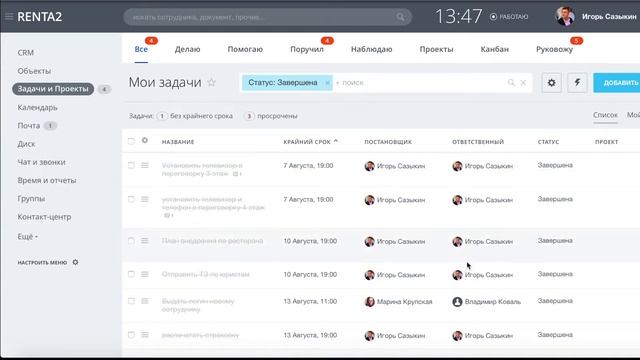Open row menu for task due 13 Августа, 11:00
This screenshot has height=360, width=640.
[144, 301]
